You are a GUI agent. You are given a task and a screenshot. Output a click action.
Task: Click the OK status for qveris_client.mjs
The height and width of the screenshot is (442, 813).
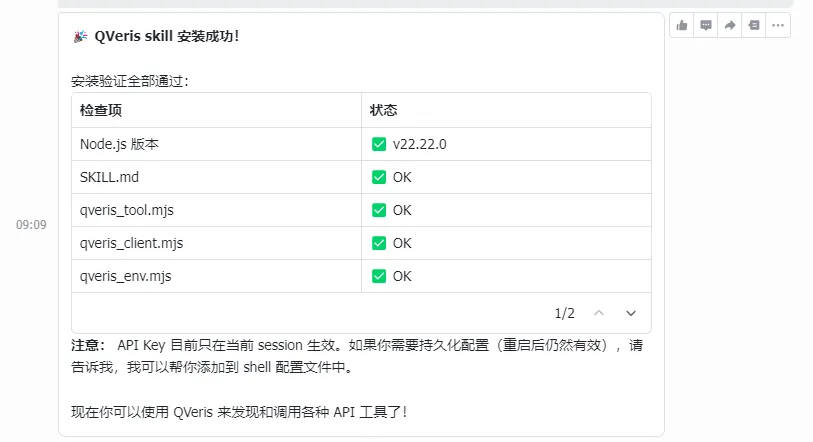(402, 243)
